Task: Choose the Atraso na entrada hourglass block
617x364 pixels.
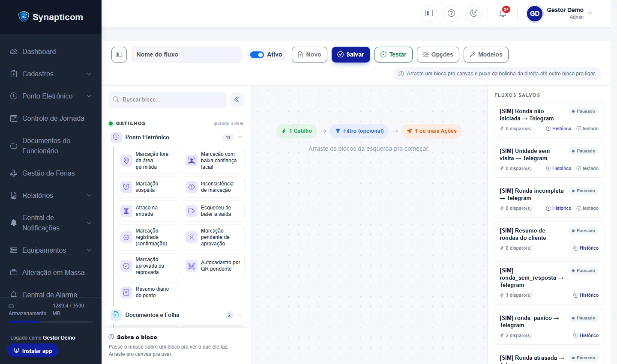Action: click(x=148, y=211)
